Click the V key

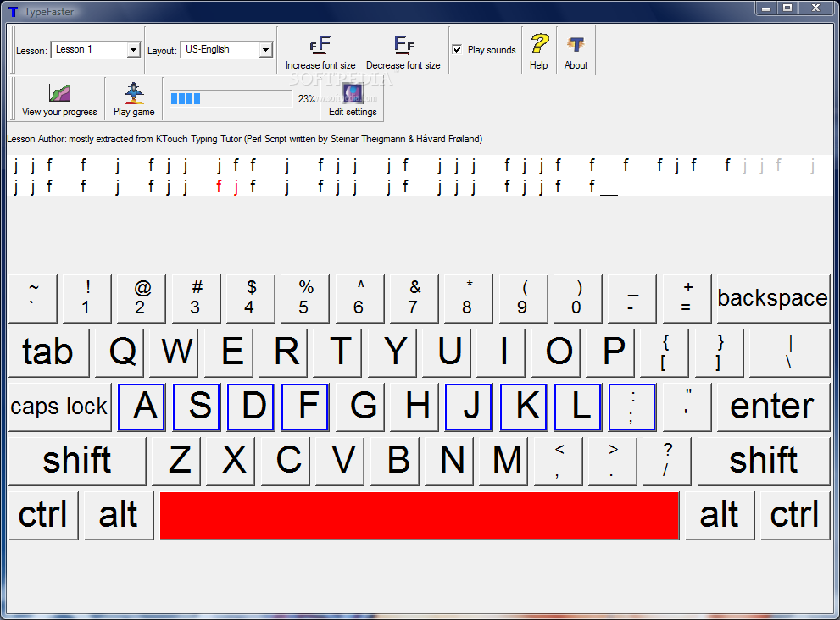pos(340,461)
